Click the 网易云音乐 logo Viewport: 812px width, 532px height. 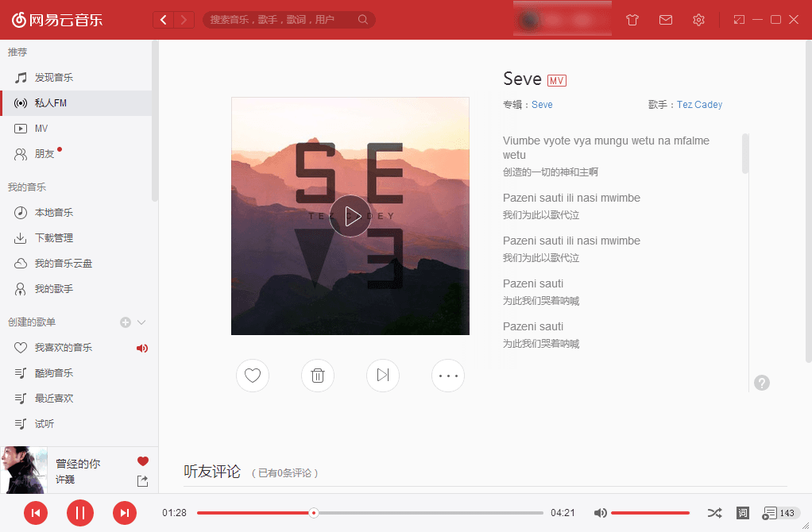pos(57,20)
